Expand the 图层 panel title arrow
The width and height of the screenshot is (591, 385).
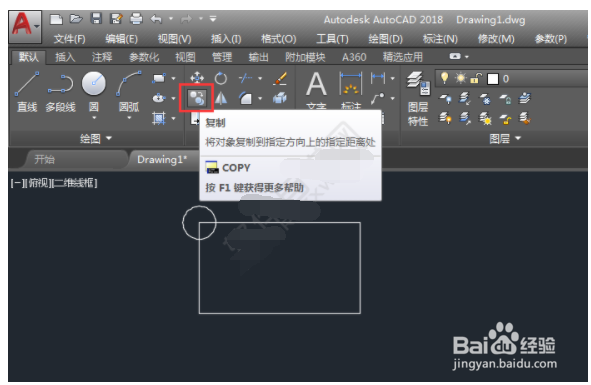coord(518,138)
